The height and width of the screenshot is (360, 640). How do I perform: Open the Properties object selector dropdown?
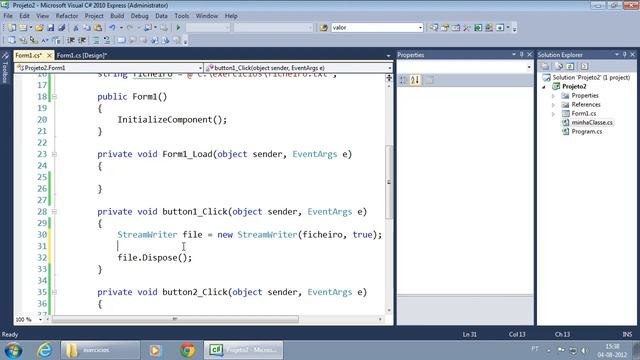[529, 67]
